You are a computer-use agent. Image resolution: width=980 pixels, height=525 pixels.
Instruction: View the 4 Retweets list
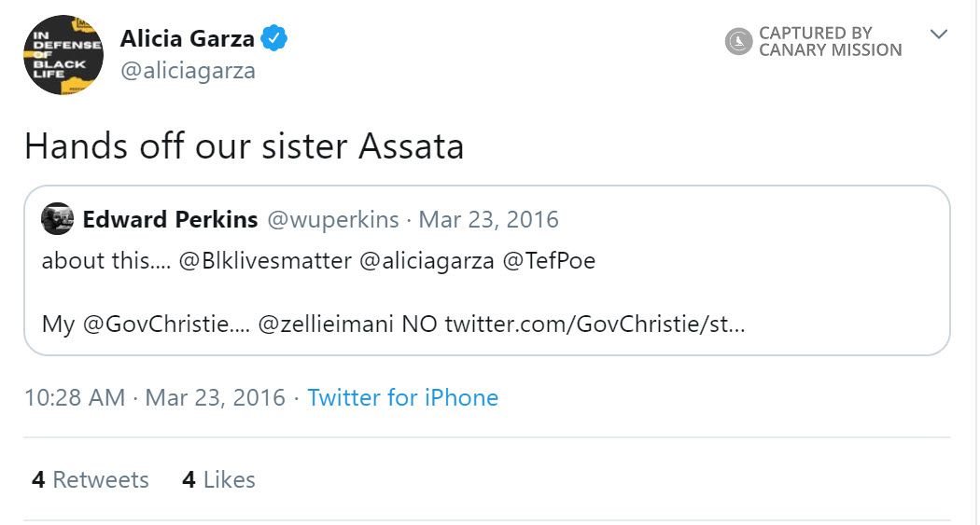91,479
